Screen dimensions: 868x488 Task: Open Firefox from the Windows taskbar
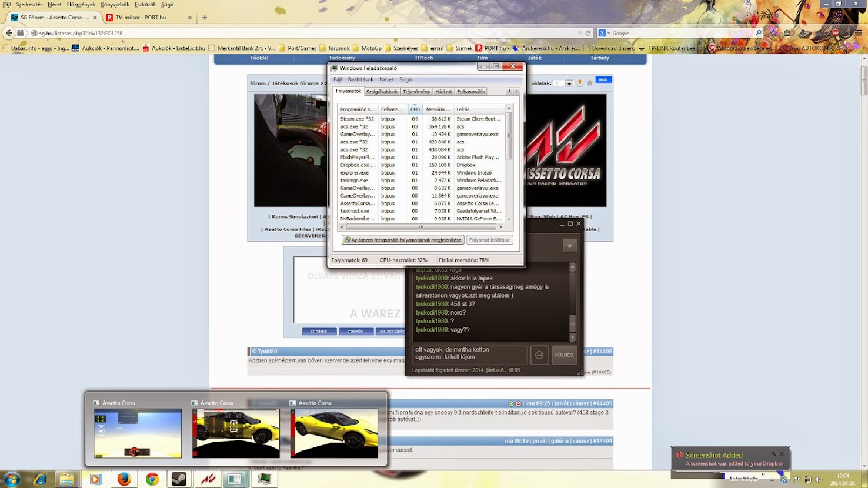123,479
